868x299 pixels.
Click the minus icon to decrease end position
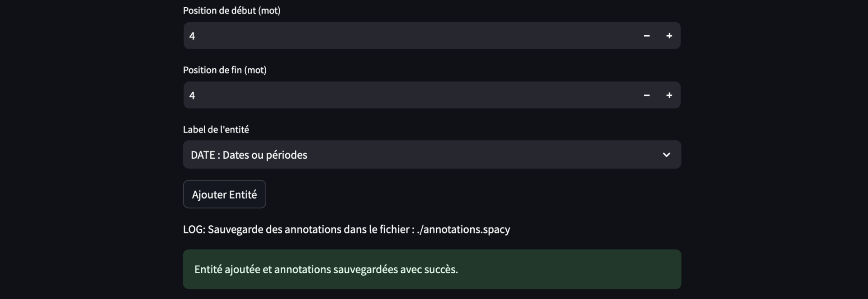click(x=646, y=95)
